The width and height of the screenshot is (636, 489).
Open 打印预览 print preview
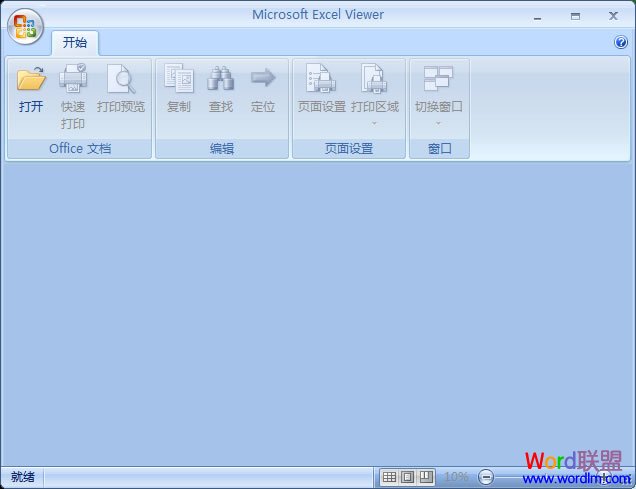click(121, 88)
